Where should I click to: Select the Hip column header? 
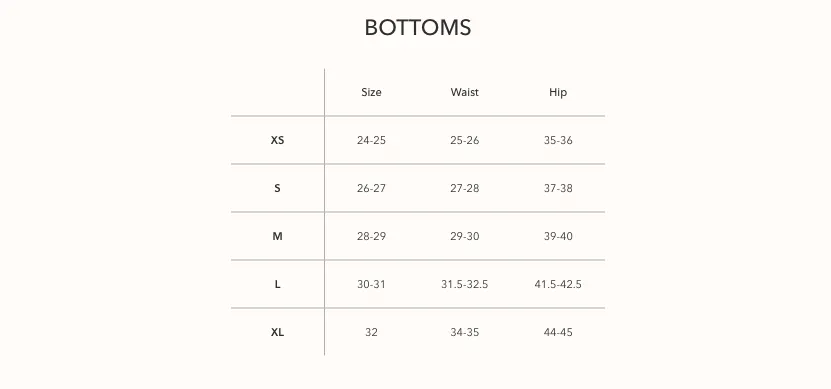[558, 92]
